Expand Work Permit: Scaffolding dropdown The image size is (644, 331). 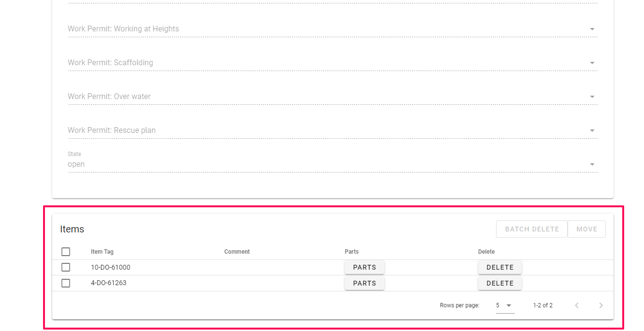[333, 63]
